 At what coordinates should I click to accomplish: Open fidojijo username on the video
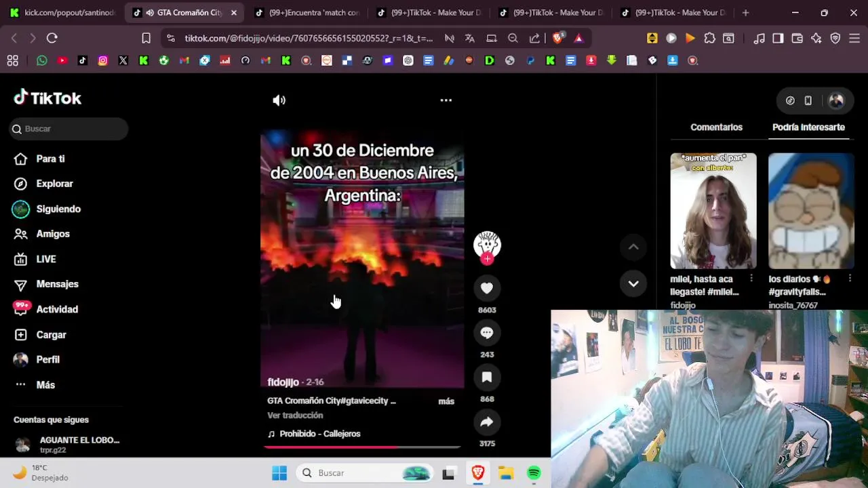pos(283,382)
